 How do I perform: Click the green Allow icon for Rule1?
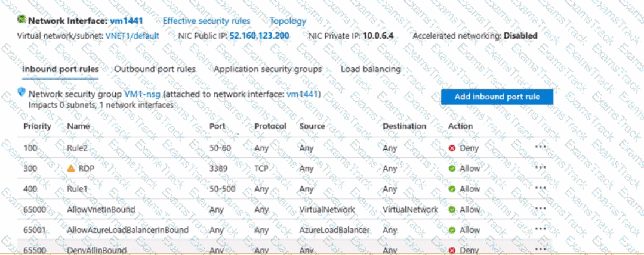(x=452, y=189)
